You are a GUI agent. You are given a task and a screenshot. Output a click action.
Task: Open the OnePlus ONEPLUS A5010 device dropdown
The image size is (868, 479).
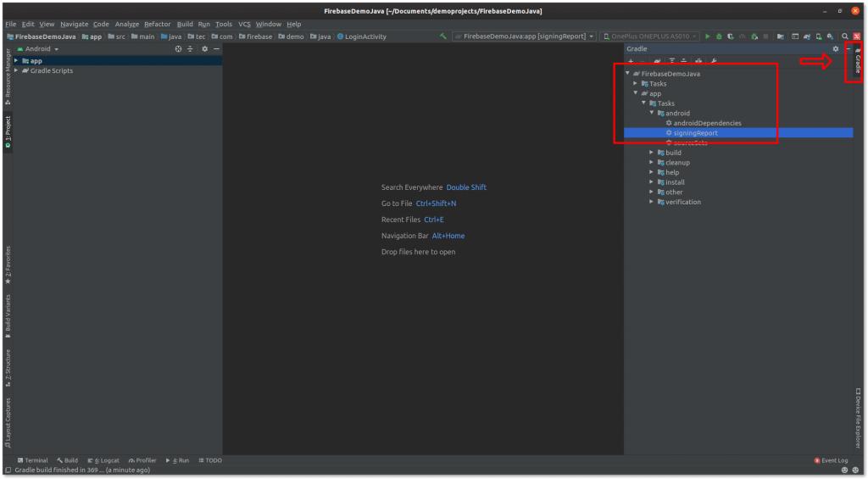649,36
